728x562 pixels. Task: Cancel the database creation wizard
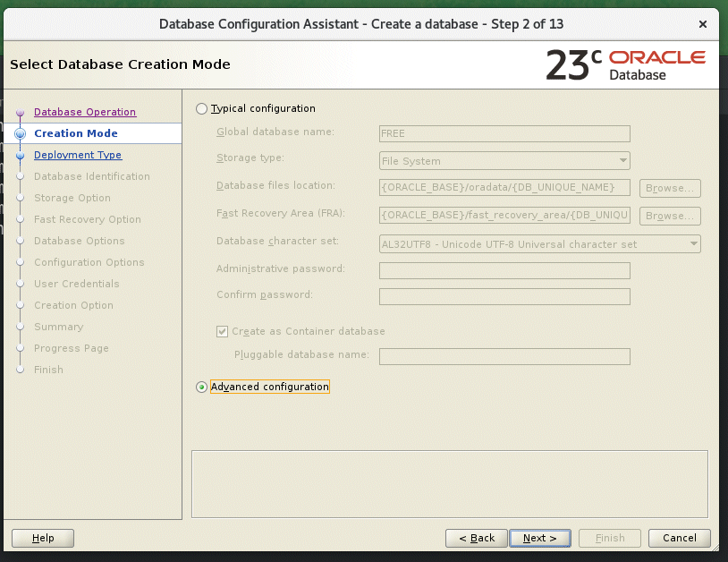(680, 538)
